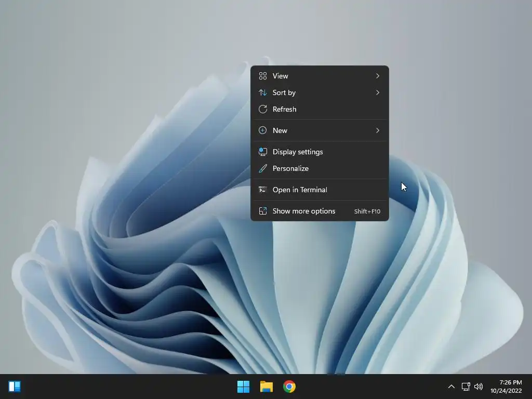Viewport: 532px width, 399px height.
Task: Click the Refresh circular arrow icon
Action: point(262,109)
